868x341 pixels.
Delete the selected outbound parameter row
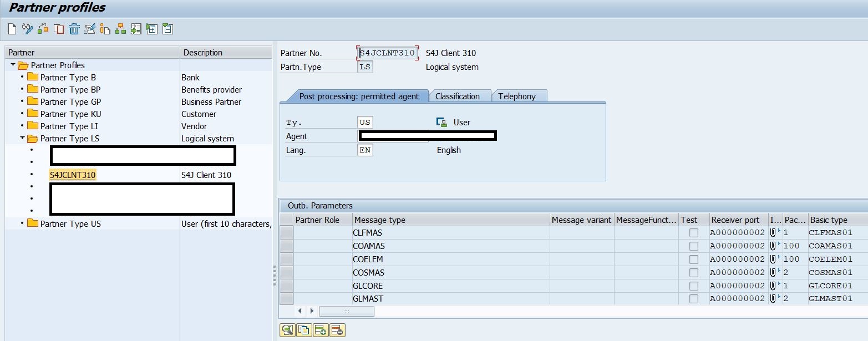(x=337, y=330)
